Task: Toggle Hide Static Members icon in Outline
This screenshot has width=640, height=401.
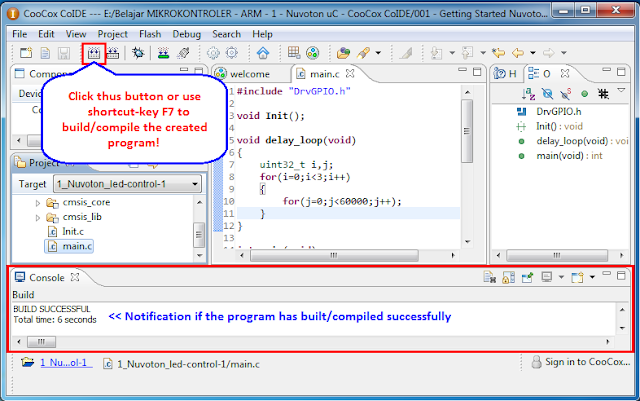Action: (566, 94)
